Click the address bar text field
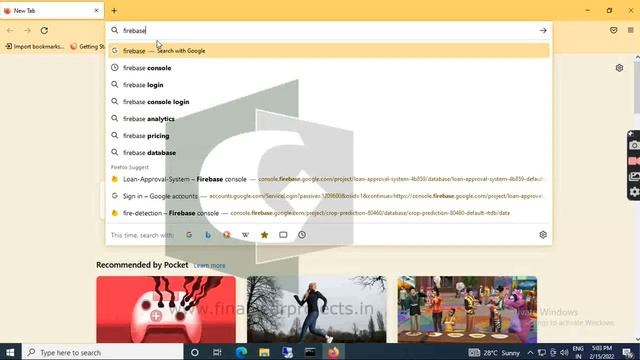640x360 pixels. [329, 31]
